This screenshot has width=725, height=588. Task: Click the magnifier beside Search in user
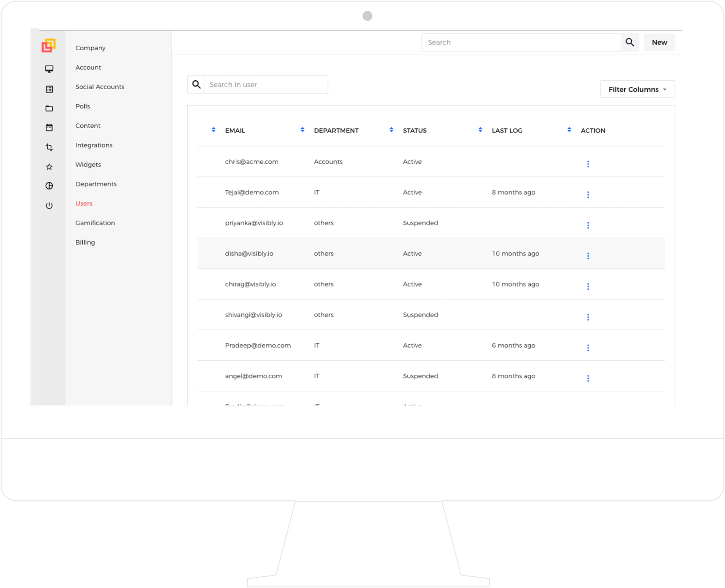coord(196,84)
